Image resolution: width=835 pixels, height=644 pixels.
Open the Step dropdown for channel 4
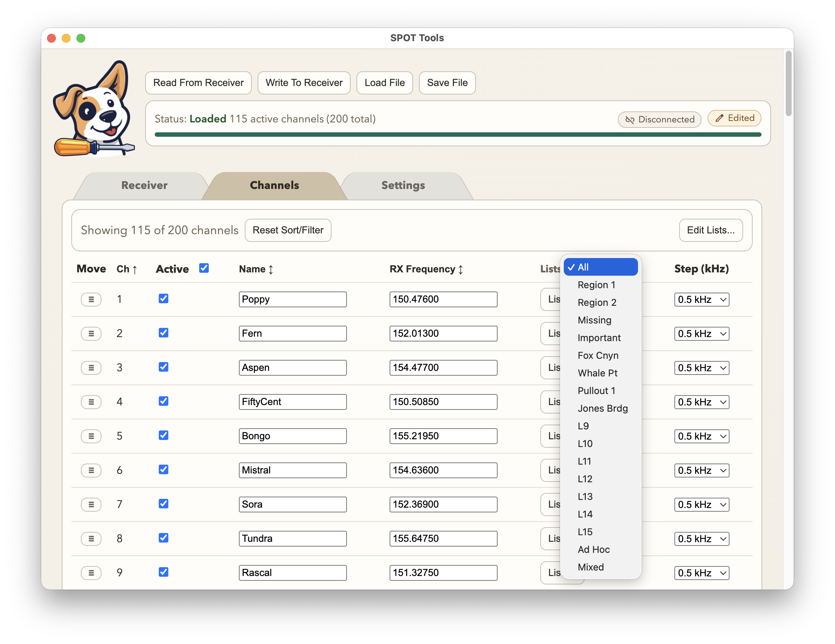701,402
